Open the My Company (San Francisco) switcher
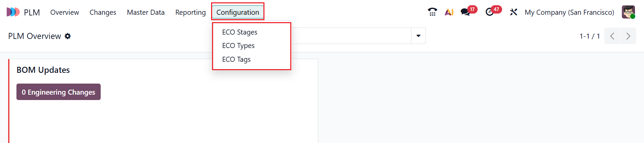The width and height of the screenshot is (644, 143). tap(569, 12)
